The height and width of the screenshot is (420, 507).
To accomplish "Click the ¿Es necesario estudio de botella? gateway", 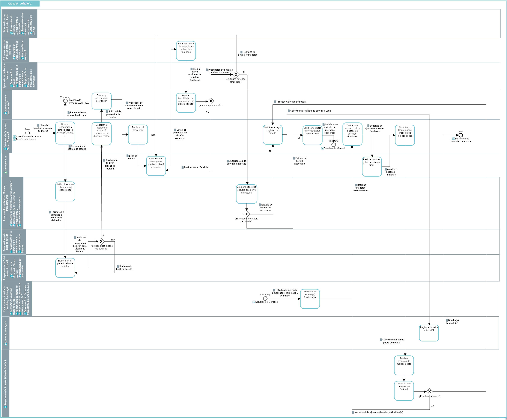I will click(x=247, y=214).
